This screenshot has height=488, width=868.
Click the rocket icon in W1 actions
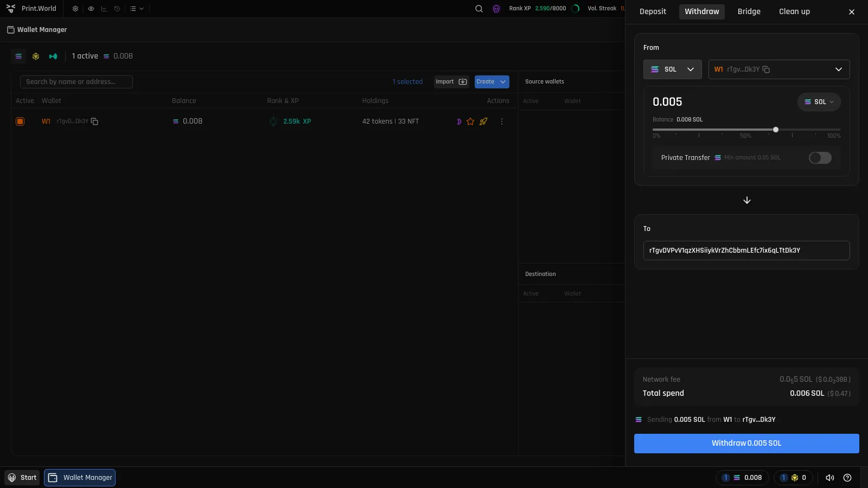click(483, 121)
